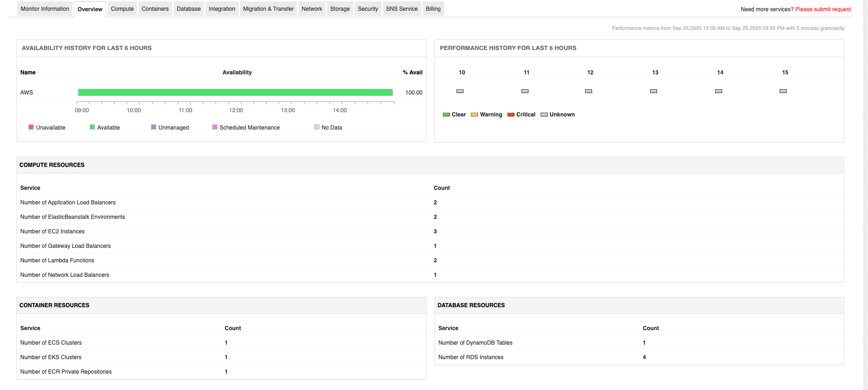This screenshot has width=868, height=390.
Task: Open the Containers tab
Action: point(155,9)
